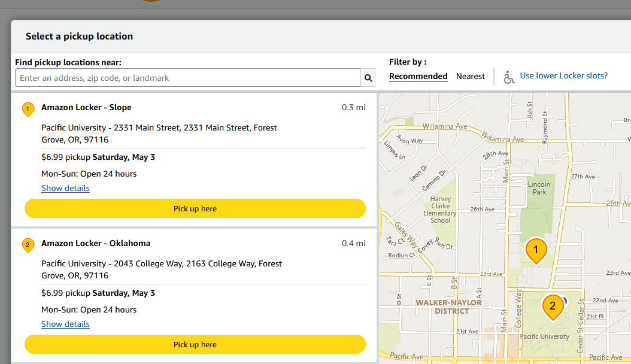Click map pin number 2
Image resolution: width=631 pixels, height=364 pixels.
point(552,306)
